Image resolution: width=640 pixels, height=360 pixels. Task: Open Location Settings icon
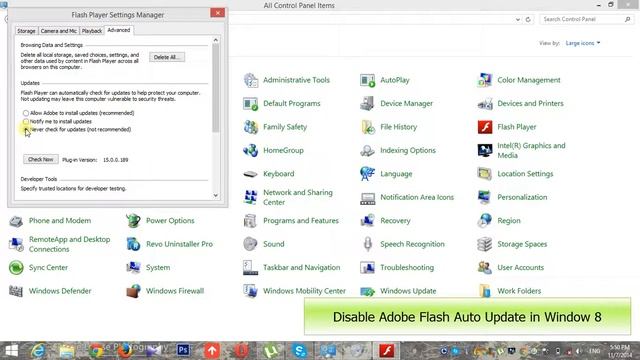coord(484,174)
